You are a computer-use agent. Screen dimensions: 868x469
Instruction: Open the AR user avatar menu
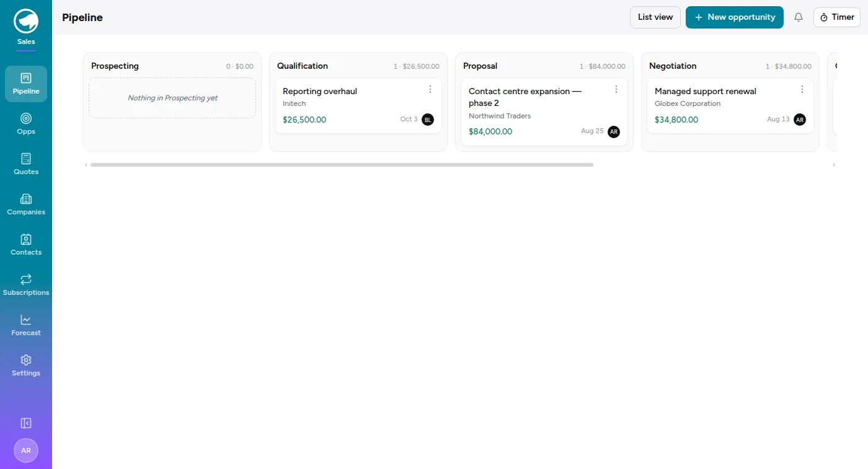pos(26,450)
